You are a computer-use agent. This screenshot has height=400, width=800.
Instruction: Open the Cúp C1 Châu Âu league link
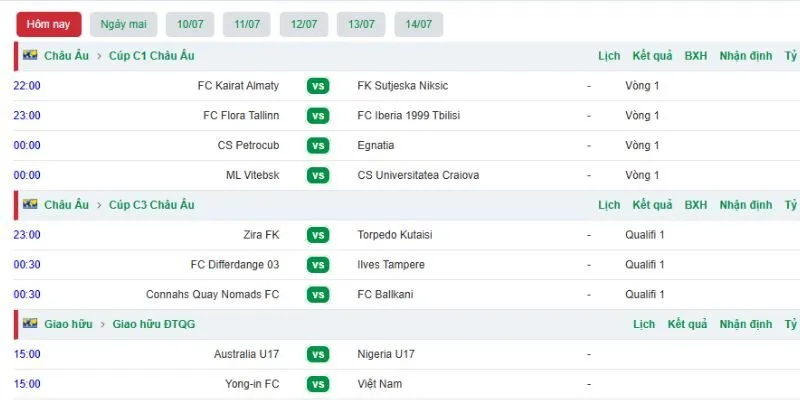click(x=152, y=56)
